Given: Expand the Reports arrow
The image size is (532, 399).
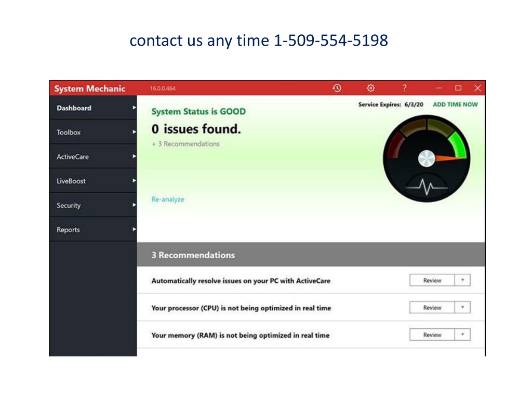Looking at the screenshot, I should [134, 229].
